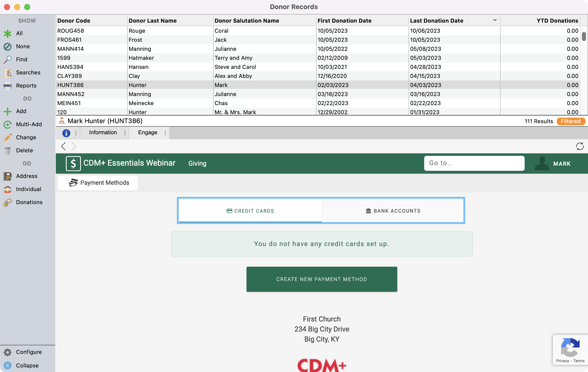Switch to the Bank Accounts tab

coord(393,211)
